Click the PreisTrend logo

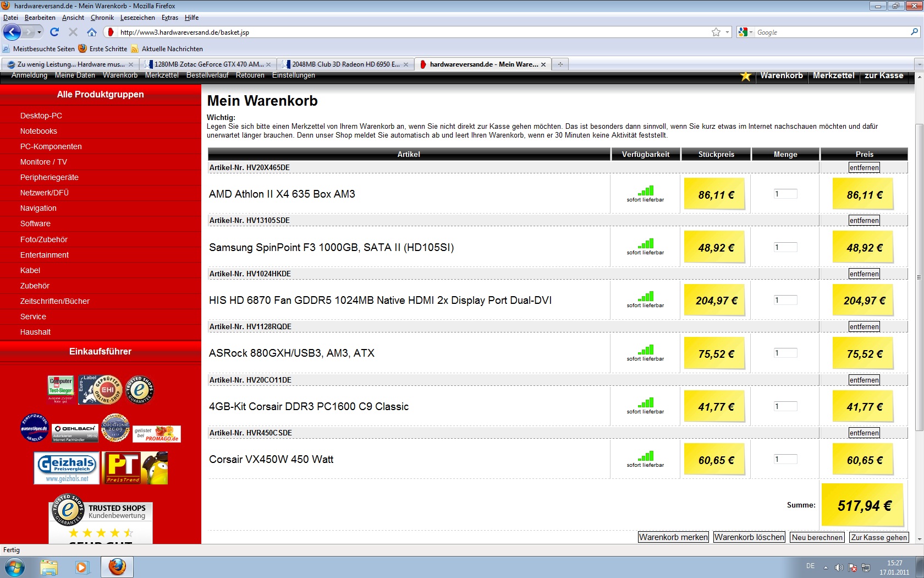point(135,468)
